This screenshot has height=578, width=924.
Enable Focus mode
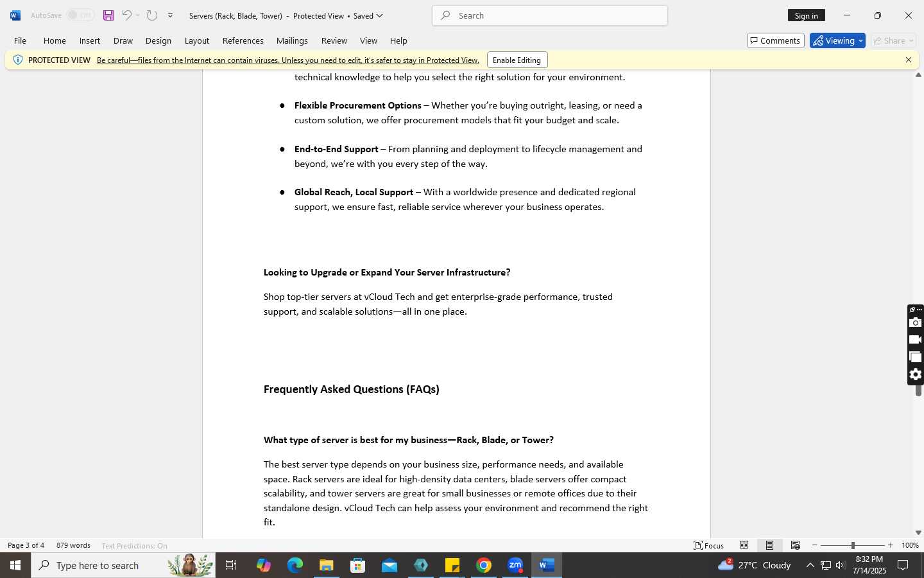708,545
